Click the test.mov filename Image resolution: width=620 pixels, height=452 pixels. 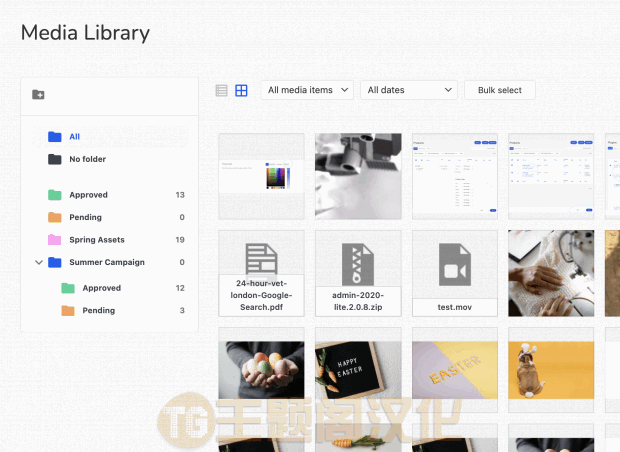tap(455, 307)
